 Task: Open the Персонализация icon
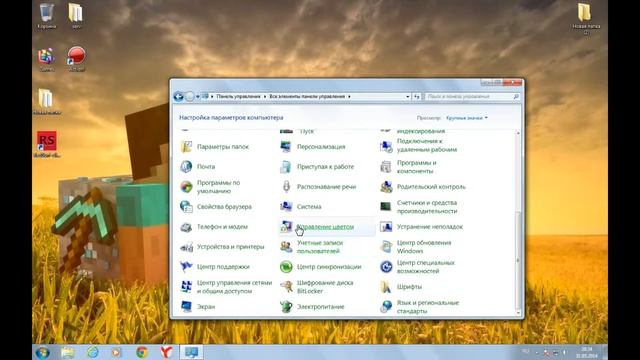(286, 147)
